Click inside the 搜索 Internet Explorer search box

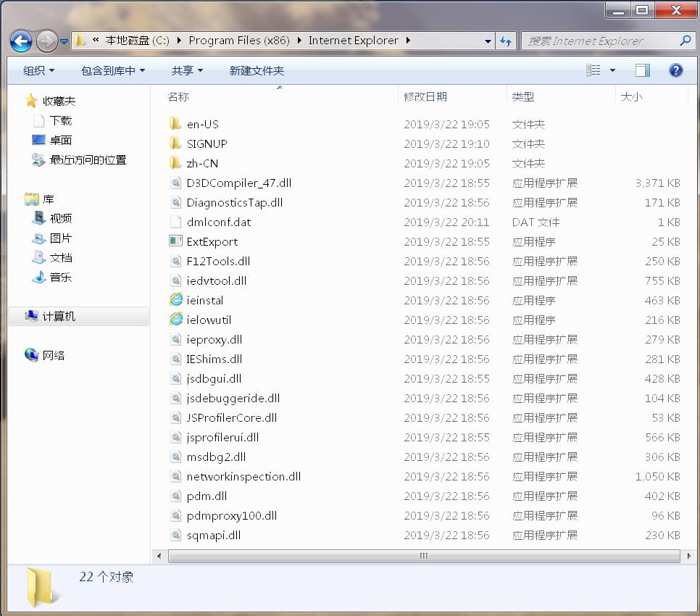tap(601, 41)
